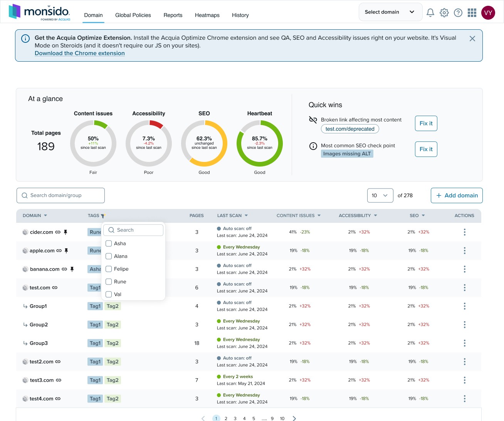The image size is (504, 421).
Task: Click the info icon beside Most common SEO check point
Action: 313,146
